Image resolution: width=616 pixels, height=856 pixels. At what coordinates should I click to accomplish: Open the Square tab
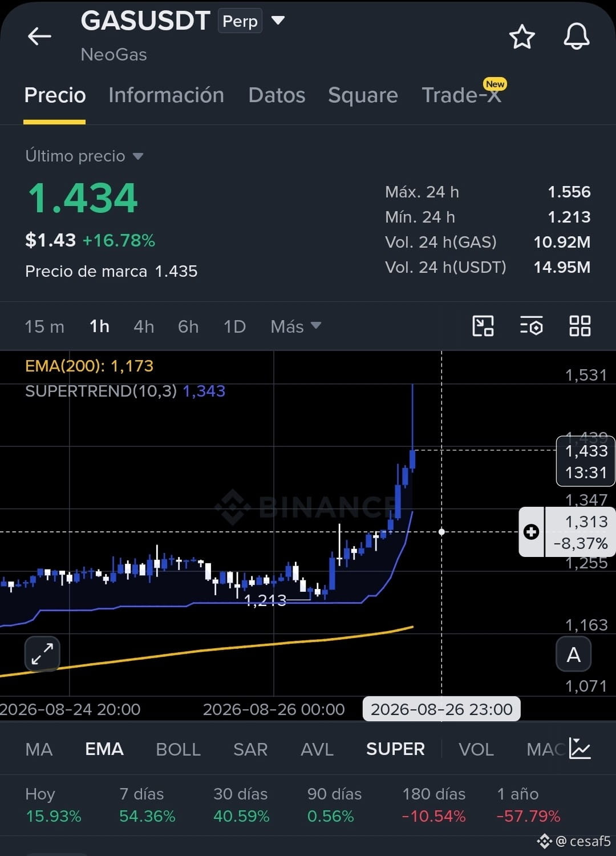tap(363, 95)
